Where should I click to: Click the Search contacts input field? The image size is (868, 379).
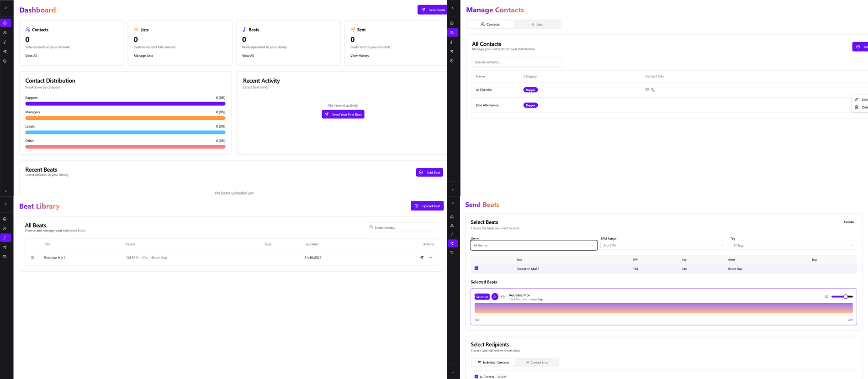pos(517,62)
